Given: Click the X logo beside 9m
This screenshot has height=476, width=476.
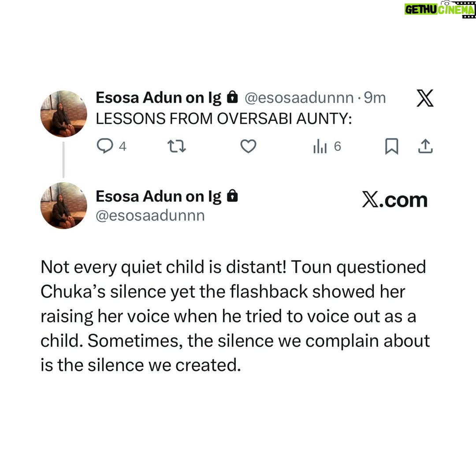Looking at the screenshot, I should (x=425, y=98).
